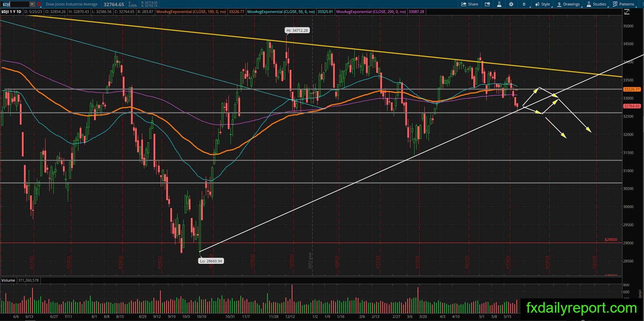Click the 12/16/22 expiration marker label

point(291,262)
